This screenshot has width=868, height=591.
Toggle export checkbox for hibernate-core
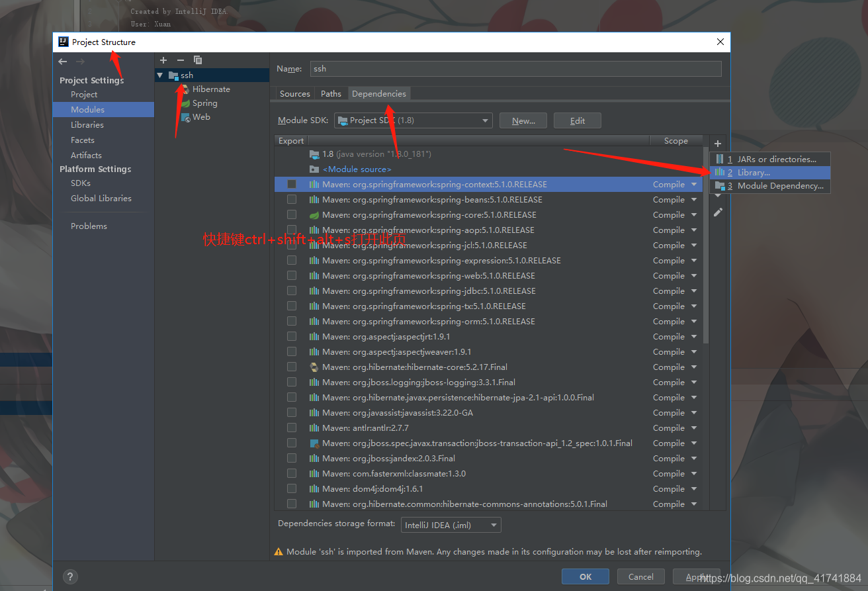pos(292,367)
